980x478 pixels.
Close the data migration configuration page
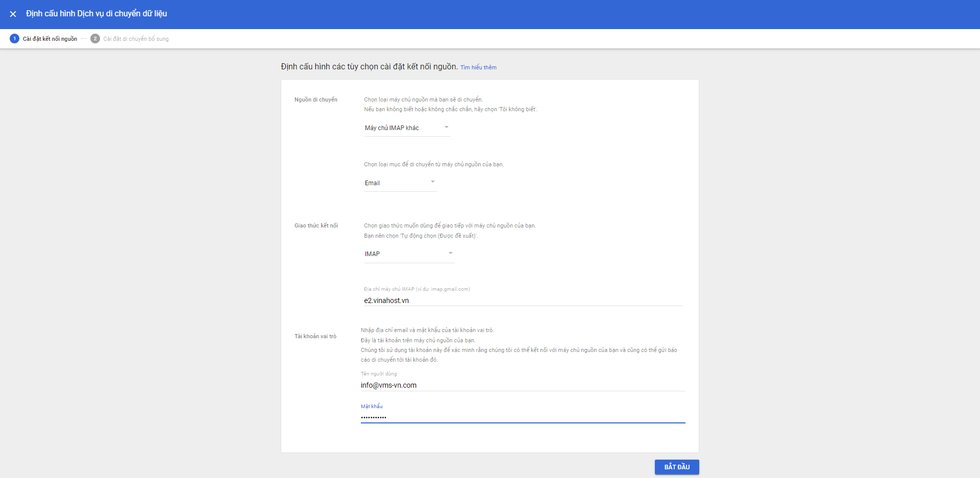pyautogui.click(x=13, y=14)
